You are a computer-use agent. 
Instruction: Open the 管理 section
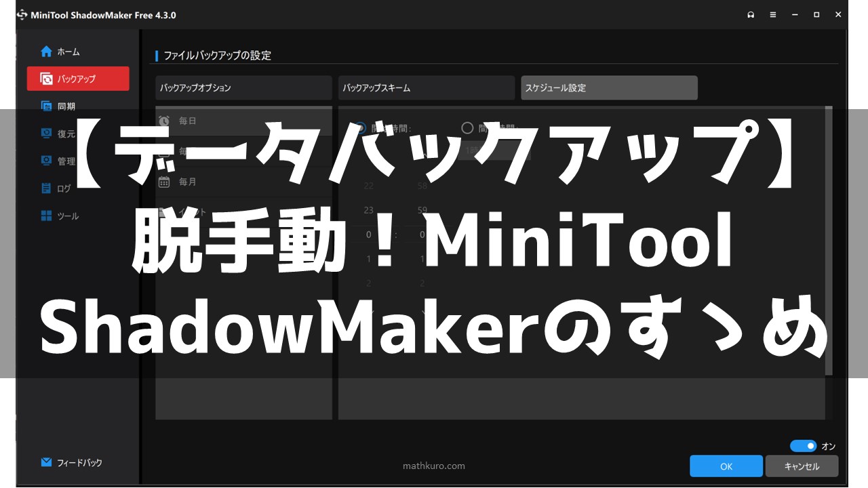[58, 161]
